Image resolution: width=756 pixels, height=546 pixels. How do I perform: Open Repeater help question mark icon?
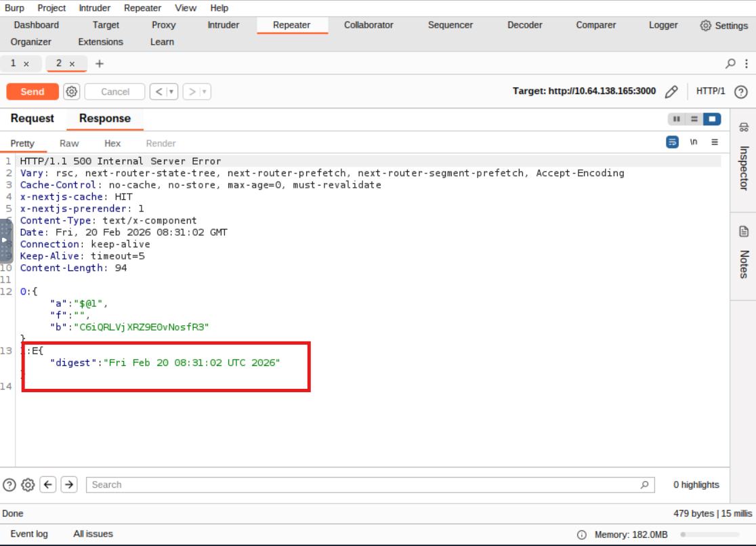coord(740,91)
